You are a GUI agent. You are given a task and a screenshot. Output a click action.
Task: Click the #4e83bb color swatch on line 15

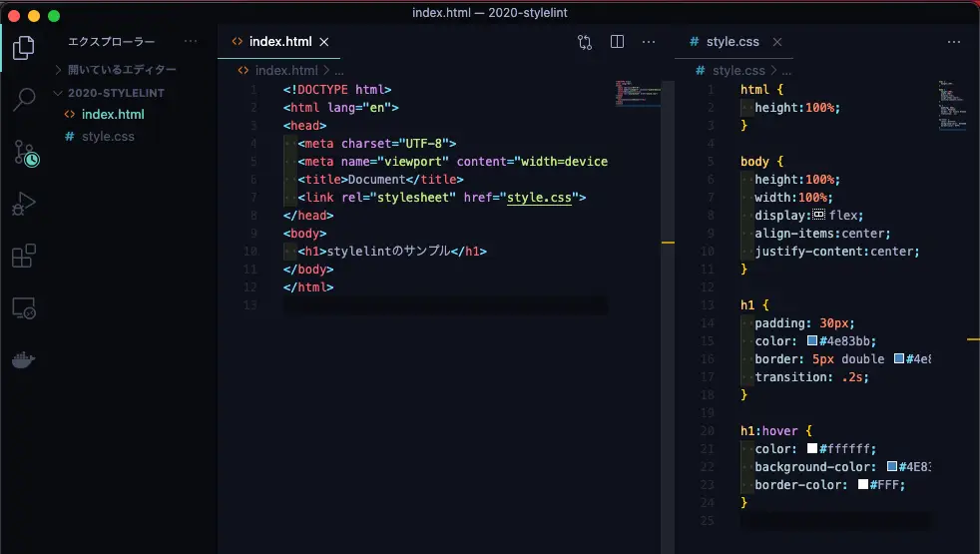point(812,341)
